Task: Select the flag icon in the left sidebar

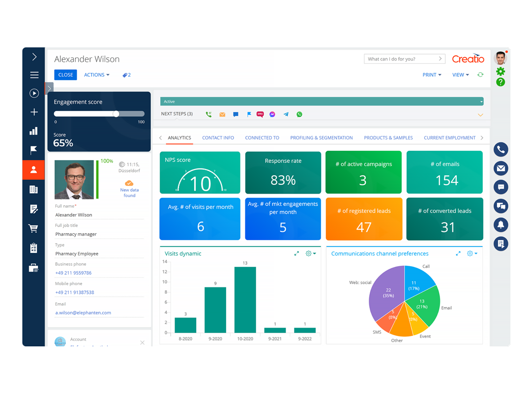Action: click(x=33, y=150)
